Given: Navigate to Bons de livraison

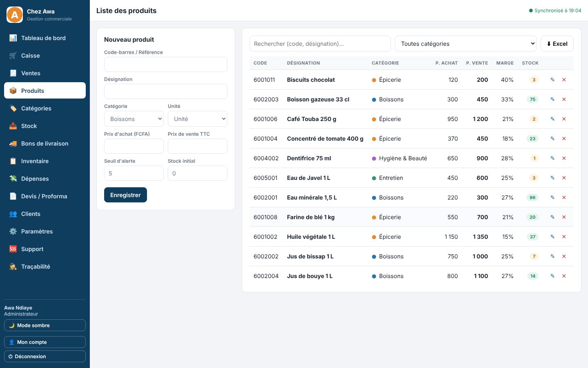Looking at the screenshot, I should 45,144.
